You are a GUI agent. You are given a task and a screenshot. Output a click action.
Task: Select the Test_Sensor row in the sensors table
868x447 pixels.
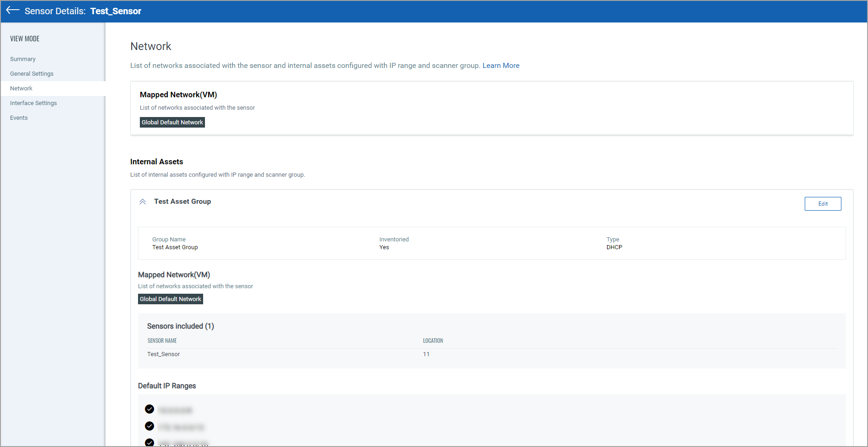(164, 354)
